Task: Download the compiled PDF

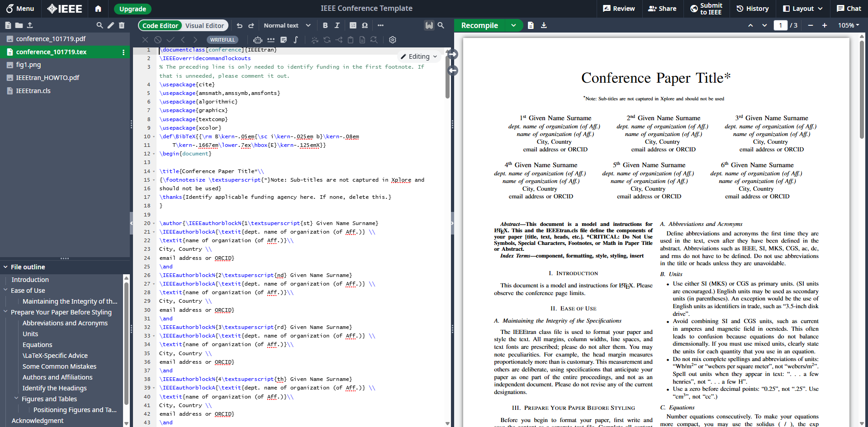Action: [544, 26]
